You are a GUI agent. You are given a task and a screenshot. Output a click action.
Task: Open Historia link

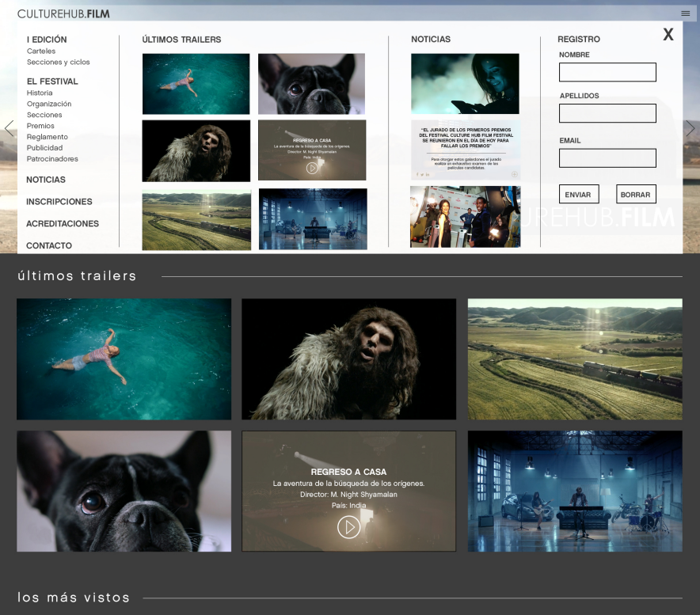point(40,93)
